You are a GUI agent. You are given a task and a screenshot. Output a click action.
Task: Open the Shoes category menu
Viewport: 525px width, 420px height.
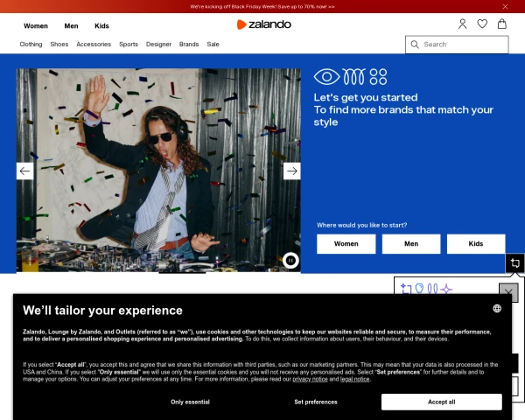[59, 45]
